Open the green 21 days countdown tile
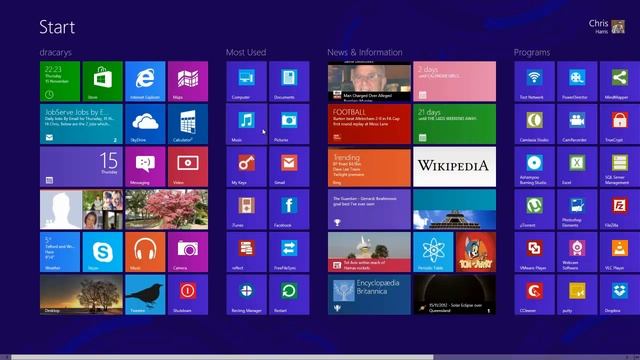Image resolution: width=640 pixels, height=360 pixels. [455, 124]
